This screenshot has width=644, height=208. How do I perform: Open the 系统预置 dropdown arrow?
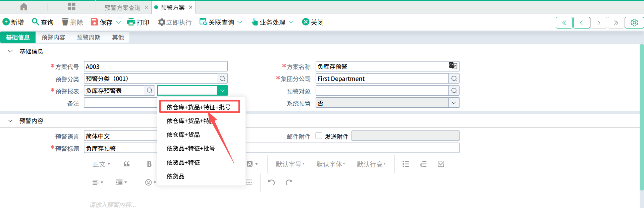point(454,103)
